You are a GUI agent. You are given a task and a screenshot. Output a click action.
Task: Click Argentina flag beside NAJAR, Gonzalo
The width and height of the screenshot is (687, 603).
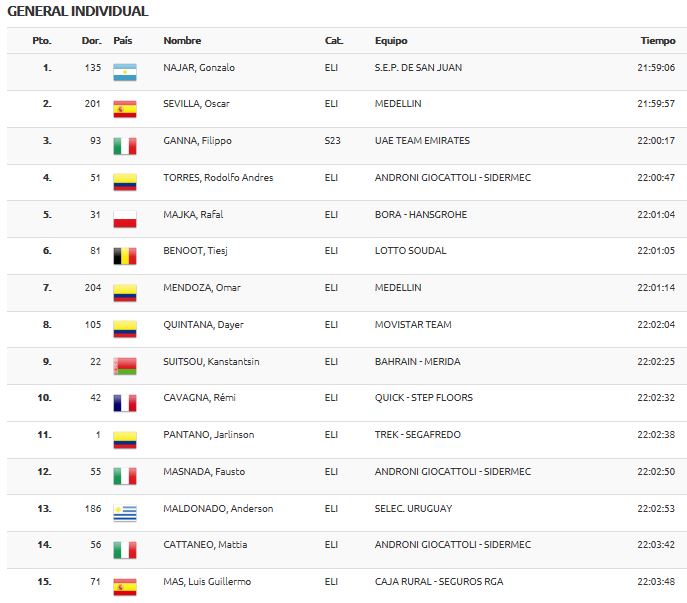pyautogui.click(x=125, y=72)
